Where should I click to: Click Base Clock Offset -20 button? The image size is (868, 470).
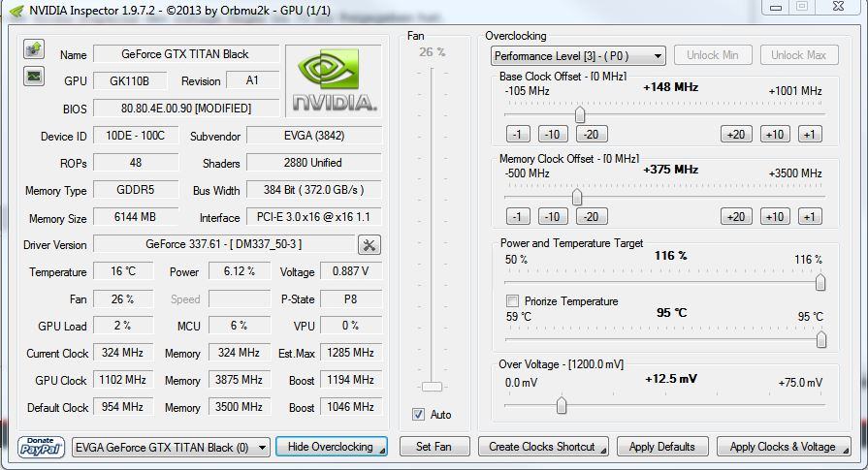coord(592,134)
